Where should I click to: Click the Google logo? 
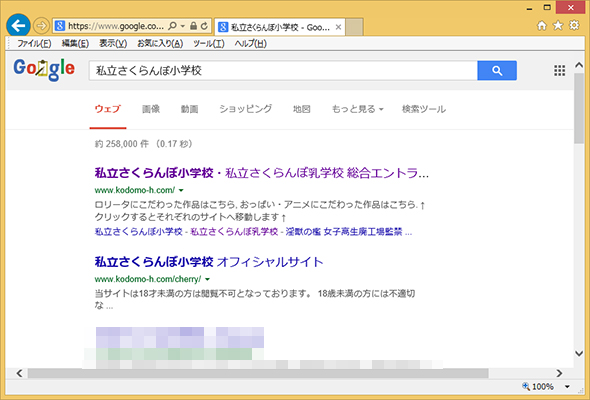point(44,70)
